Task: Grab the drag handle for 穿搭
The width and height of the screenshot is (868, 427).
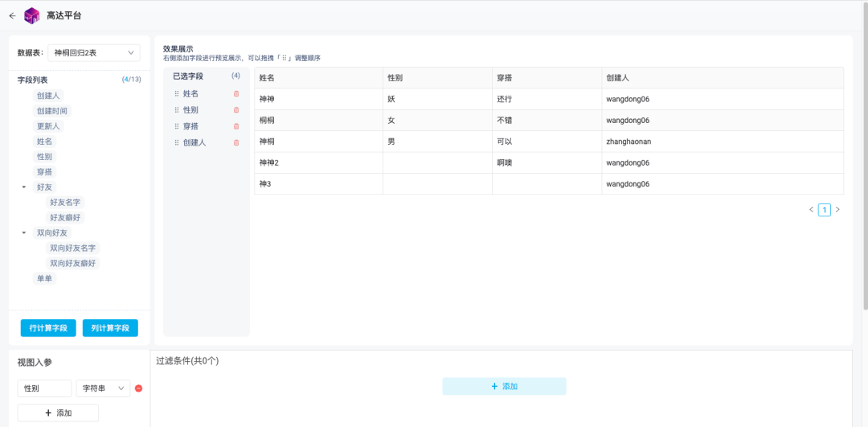Action: pos(177,126)
